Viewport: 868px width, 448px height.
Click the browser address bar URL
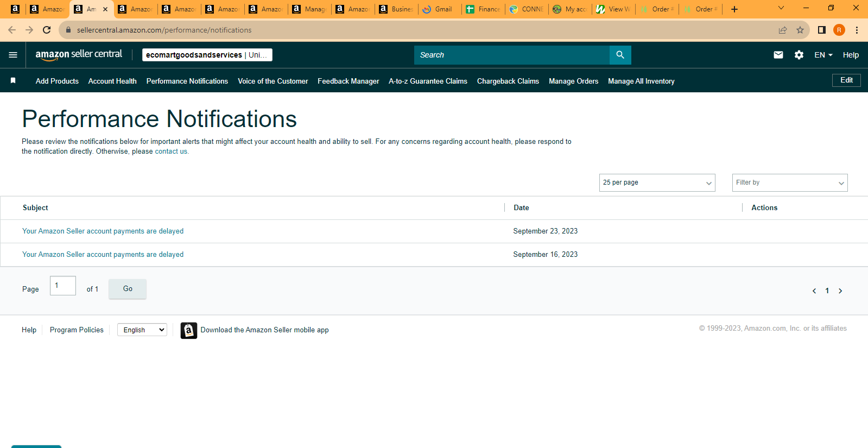(164, 30)
